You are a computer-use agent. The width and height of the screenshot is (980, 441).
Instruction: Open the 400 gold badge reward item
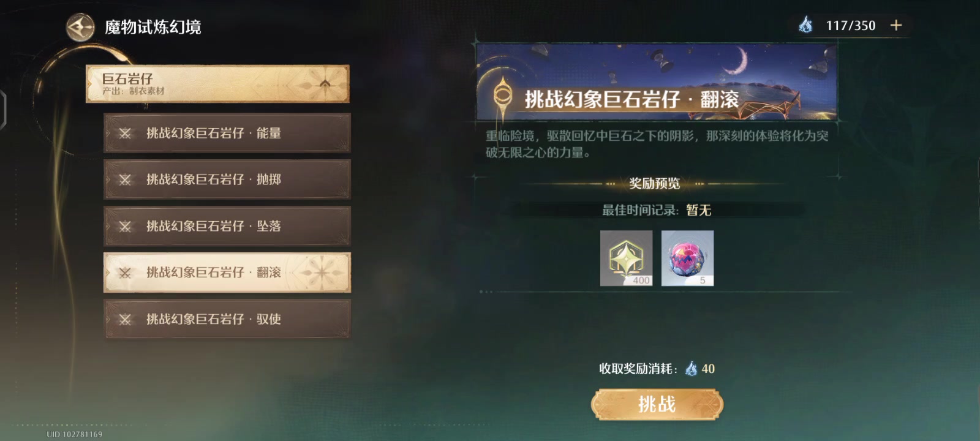(626, 258)
